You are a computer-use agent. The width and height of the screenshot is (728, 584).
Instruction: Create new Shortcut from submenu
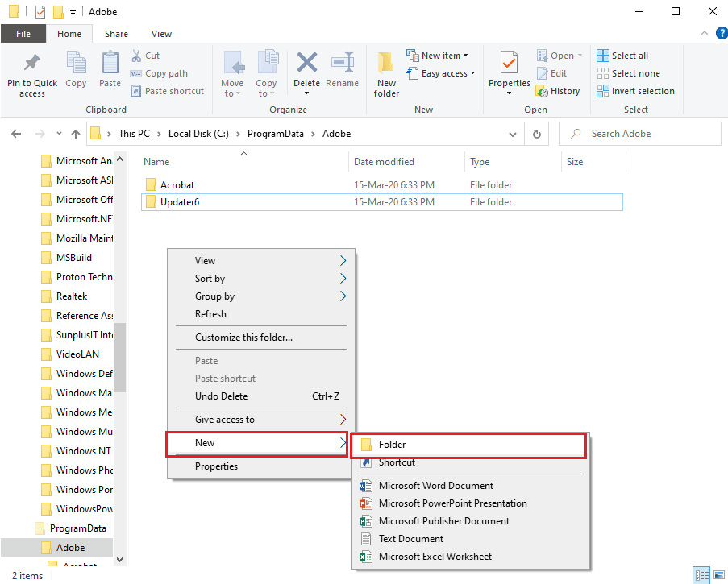point(470,462)
